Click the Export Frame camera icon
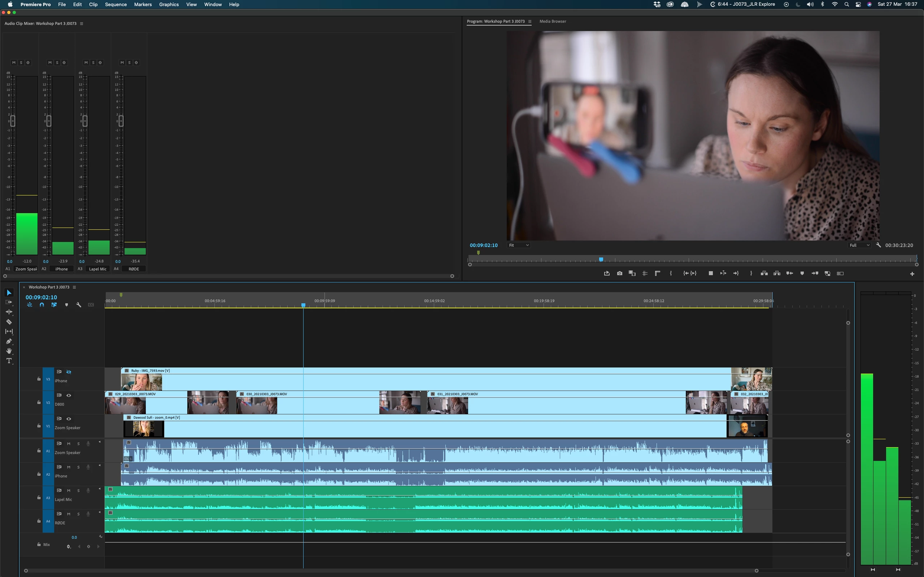Screen dimensions: 924x577 point(619,273)
